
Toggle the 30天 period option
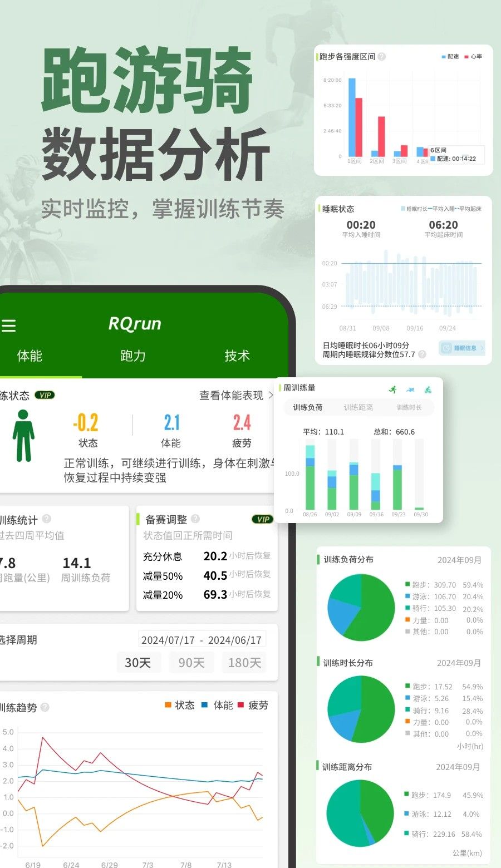pyautogui.click(x=138, y=663)
